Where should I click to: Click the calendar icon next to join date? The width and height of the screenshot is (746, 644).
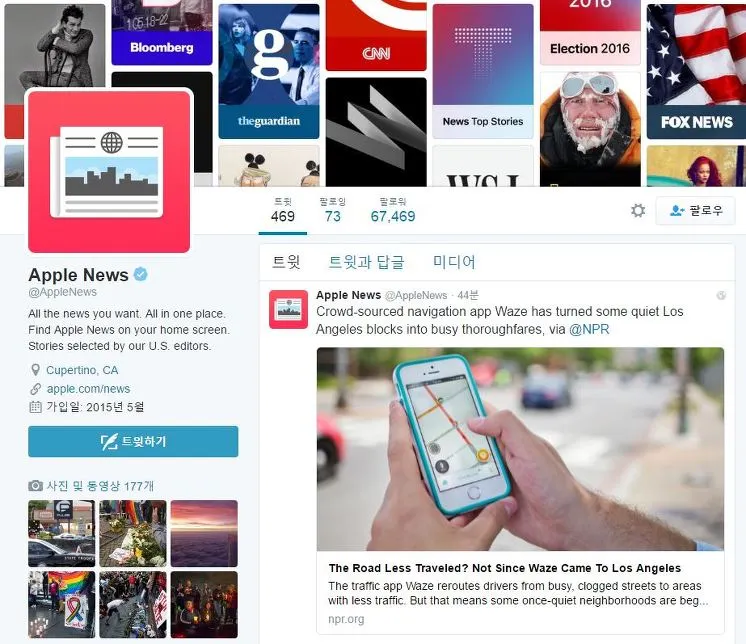tap(35, 407)
